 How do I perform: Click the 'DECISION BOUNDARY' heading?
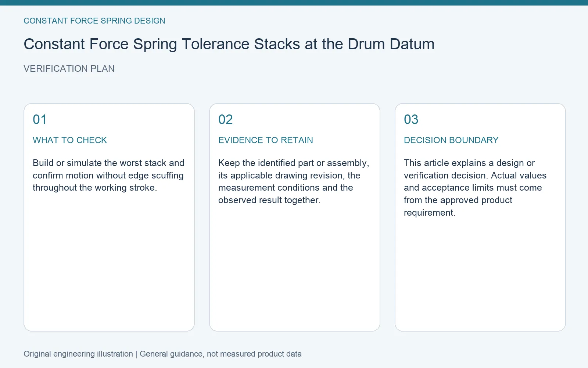[x=451, y=140]
